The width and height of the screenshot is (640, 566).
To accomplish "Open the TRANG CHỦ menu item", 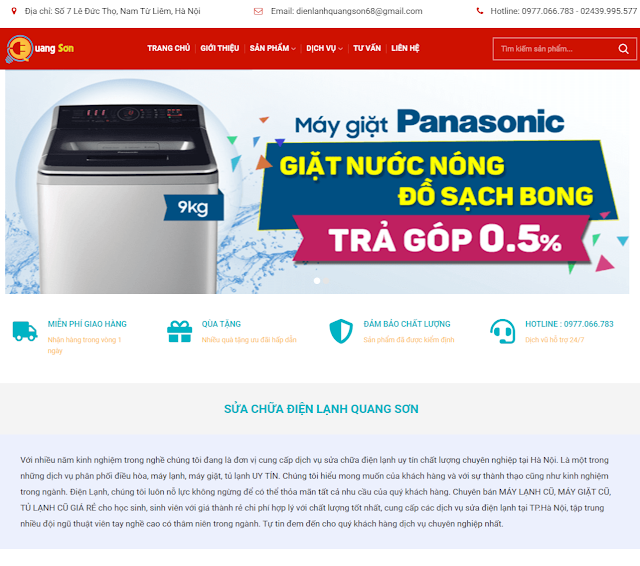I will tap(169, 48).
